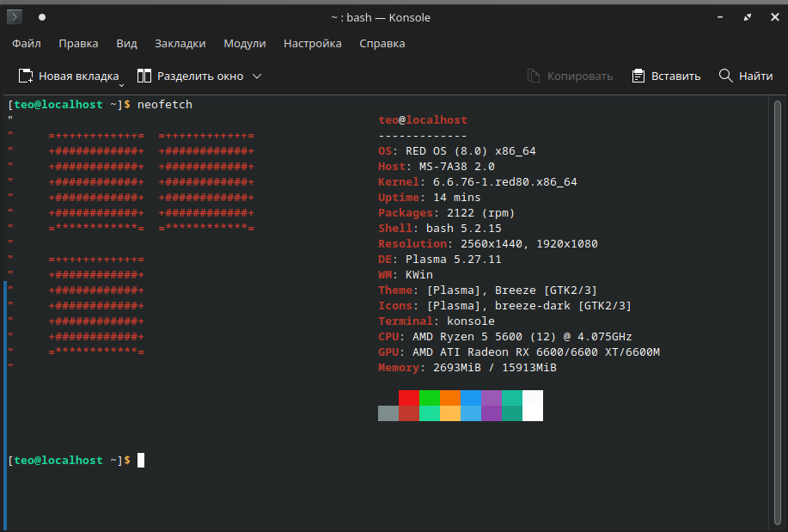Click the Theme: [Plasma], Breeze line
Image resolution: width=788 pixels, height=532 pixels.
pos(487,290)
